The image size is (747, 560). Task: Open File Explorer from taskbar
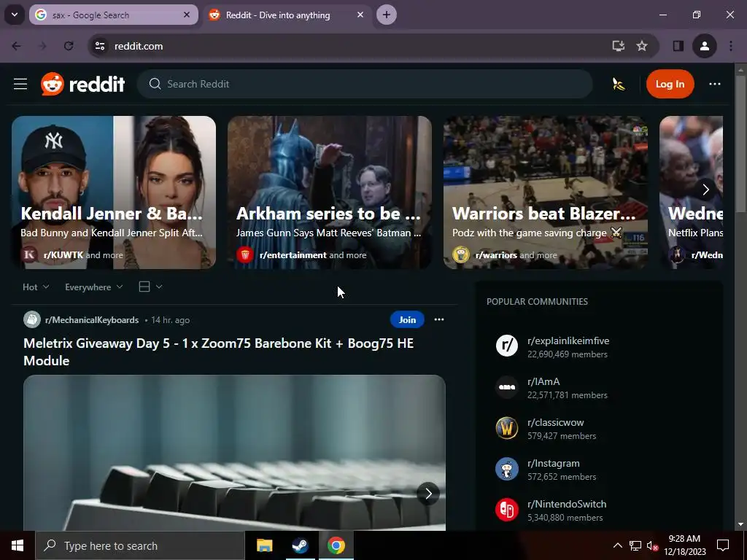[x=264, y=545]
